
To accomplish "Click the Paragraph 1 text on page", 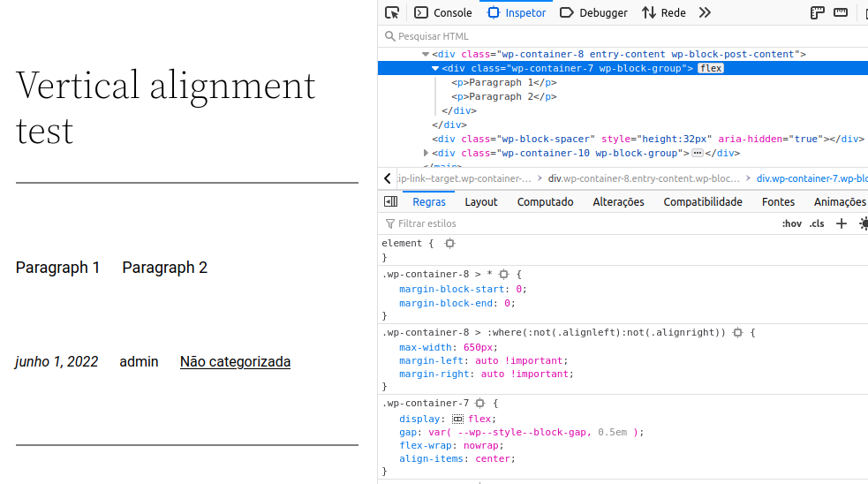I will [57, 268].
